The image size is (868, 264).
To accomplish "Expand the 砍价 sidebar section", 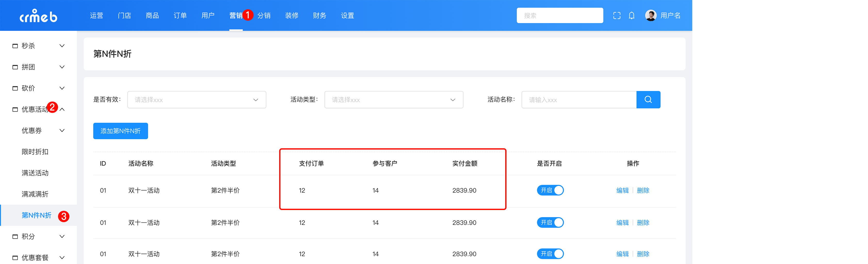I will (62, 88).
